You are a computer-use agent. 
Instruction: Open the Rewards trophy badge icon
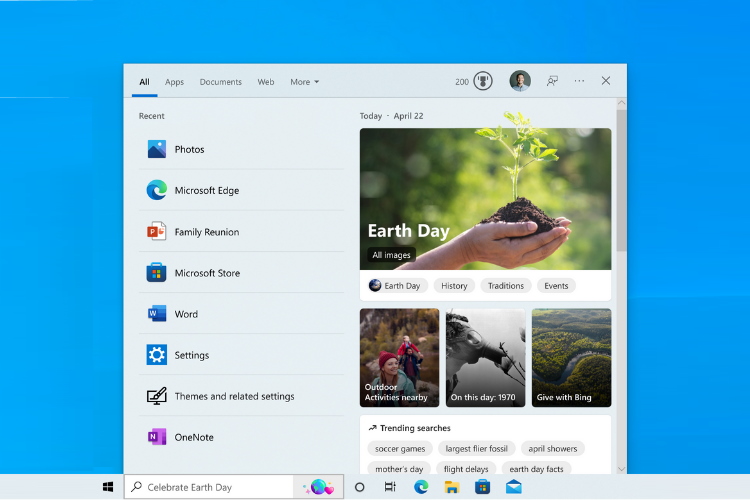point(483,81)
